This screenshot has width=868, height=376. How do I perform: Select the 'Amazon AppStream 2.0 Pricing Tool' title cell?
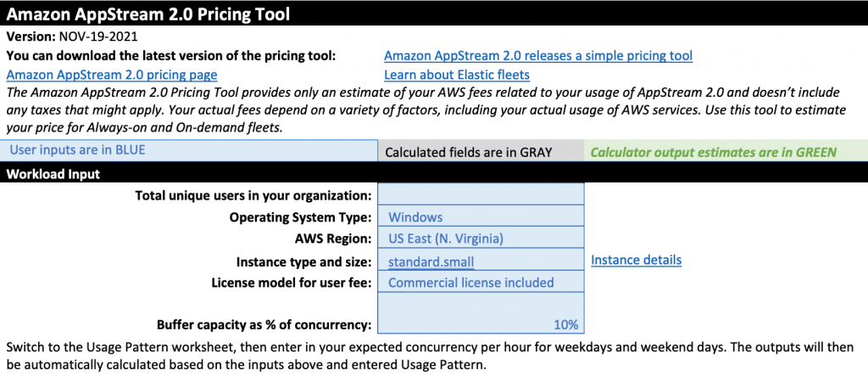pyautogui.click(x=434, y=13)
